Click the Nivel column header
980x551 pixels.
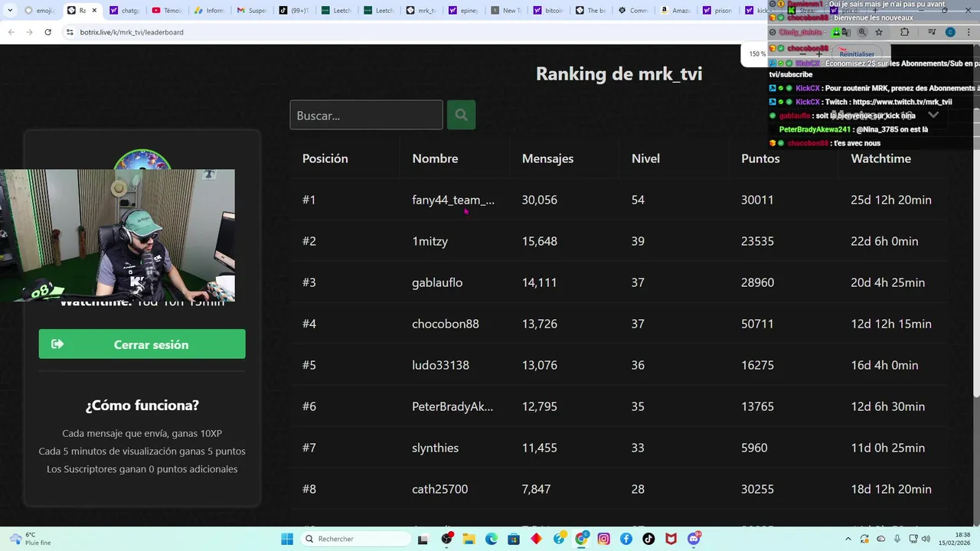pyautogui.click(x=645, y=158)
